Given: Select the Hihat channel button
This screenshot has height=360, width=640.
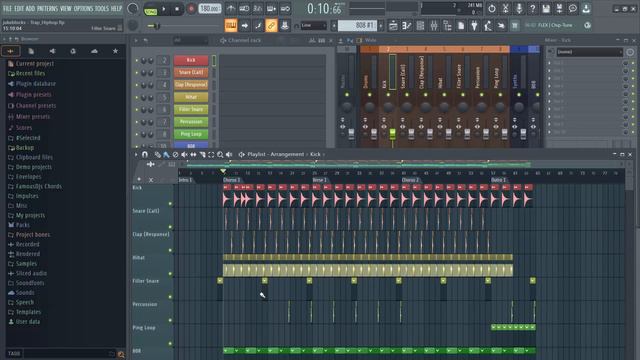Looking at the screenshot, I should coord(191,97).
